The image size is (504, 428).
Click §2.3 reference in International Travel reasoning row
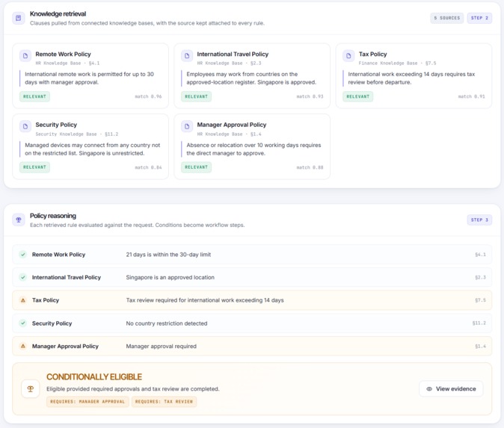(481, 277)
